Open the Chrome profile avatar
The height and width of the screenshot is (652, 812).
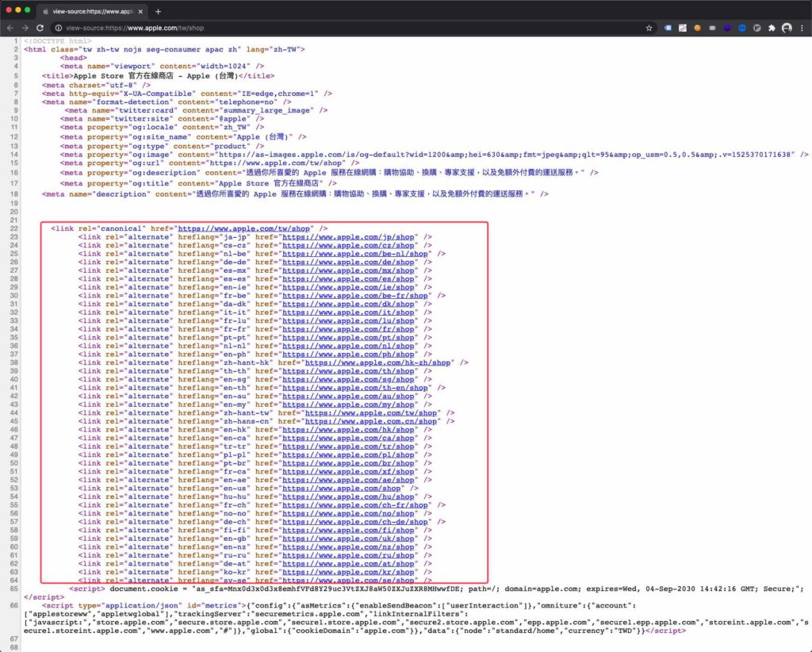coord(787,28)
